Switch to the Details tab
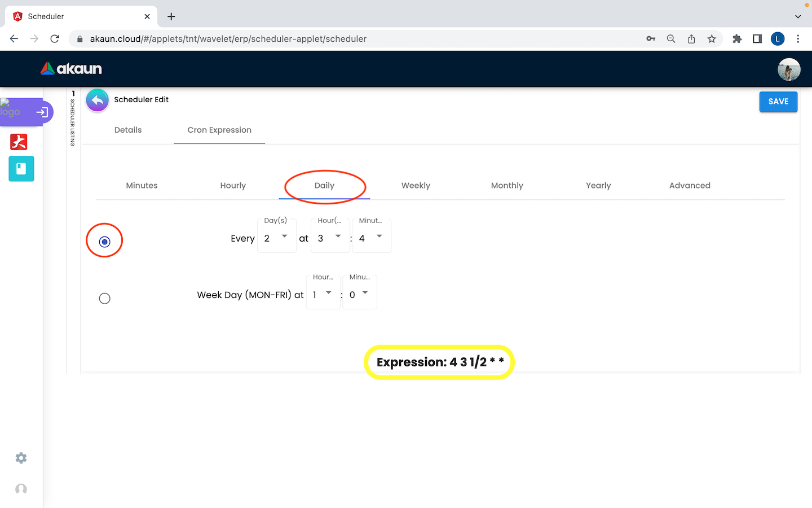Viewport: 812px width, 508px height. (x=128, y=130)
